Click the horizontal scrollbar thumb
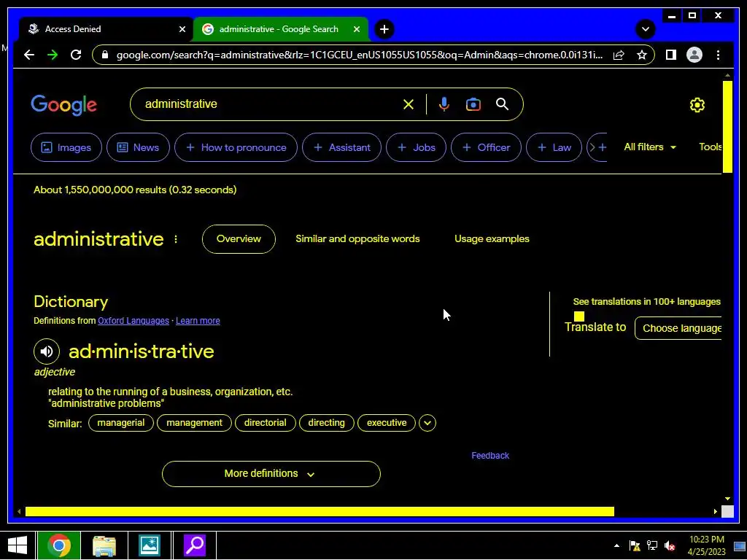The image size is (747, 560). 320,511
